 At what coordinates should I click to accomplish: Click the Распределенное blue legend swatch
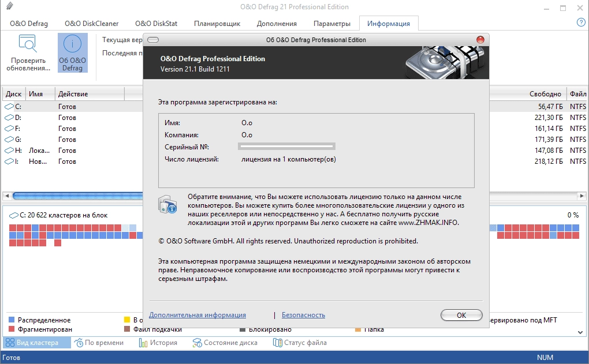(12, 320)
